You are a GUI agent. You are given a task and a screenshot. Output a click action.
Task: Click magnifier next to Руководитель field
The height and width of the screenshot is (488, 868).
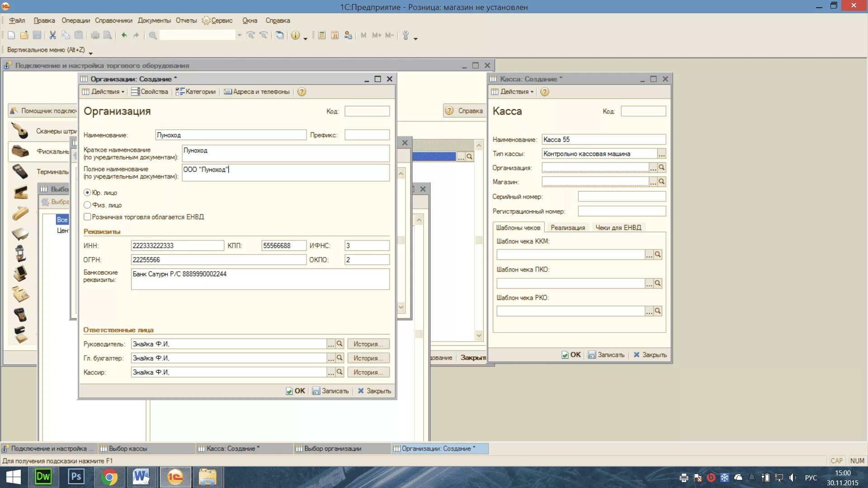pos(340,344)
